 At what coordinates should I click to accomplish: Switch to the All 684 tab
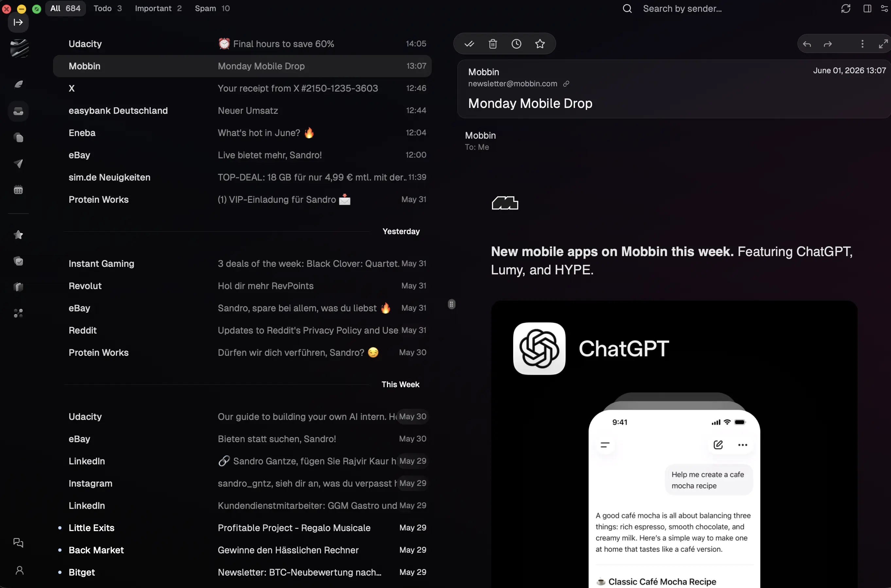click(x=65, y=8)
